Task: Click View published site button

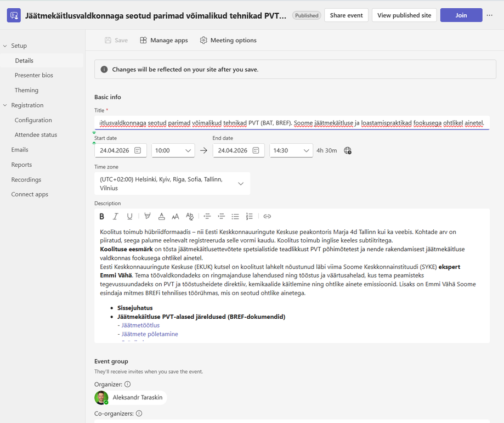Action: pyautogui.click(x=404, y=15)
